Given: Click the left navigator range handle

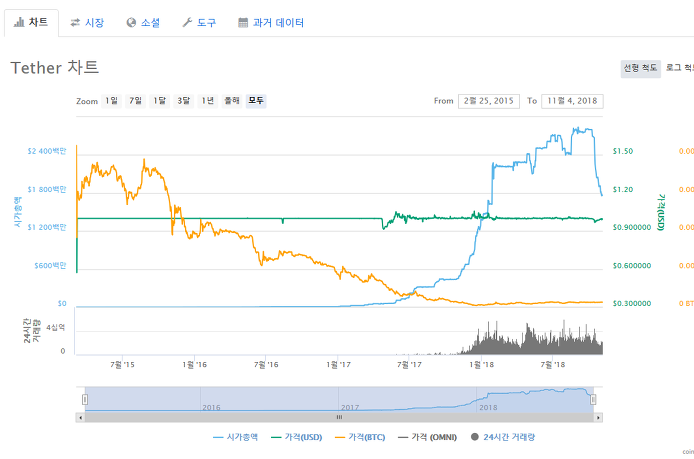Looking at the screenshot, I should [85, 400].
